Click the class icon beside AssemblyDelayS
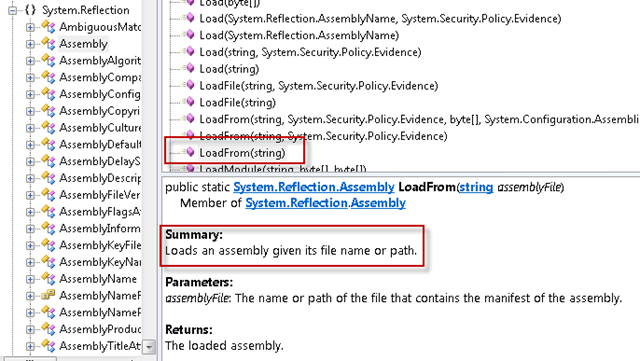640x361 pixels. pos(48,161)
